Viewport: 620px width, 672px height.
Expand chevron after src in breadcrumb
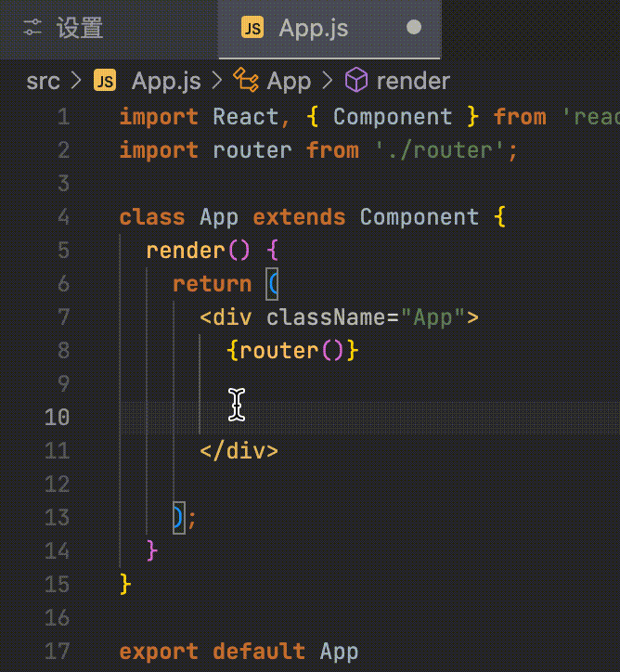(76, 81)
